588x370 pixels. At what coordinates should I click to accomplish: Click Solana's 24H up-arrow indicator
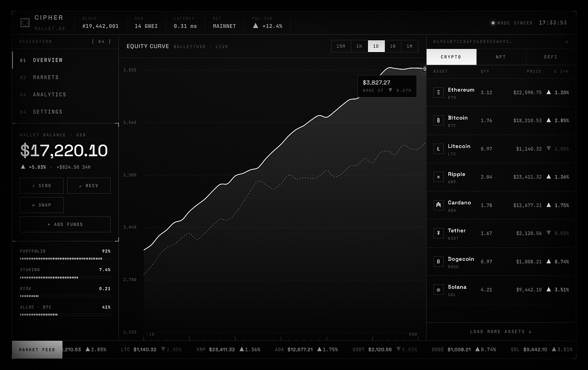(x=549, y=290)
